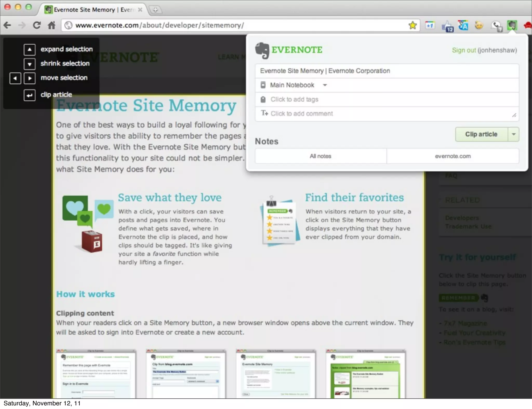Open the dimmed Developers sidebar link
The width and height of the screenshot is (532, 409).
(462, 218)
